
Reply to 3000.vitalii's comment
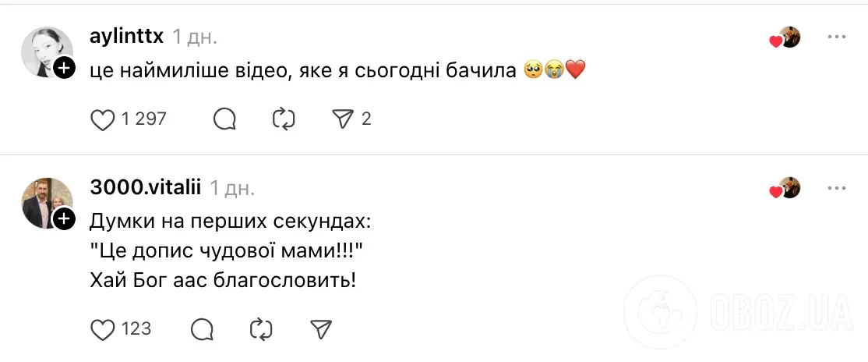[202, 329]
